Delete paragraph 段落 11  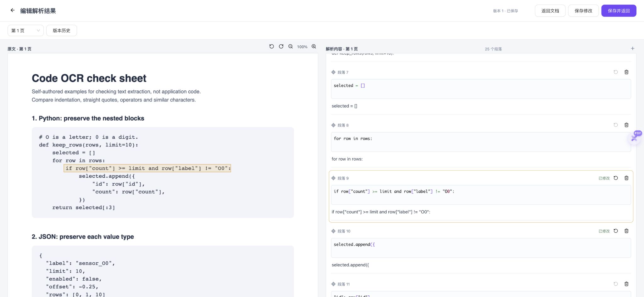[x=626, y=284]
